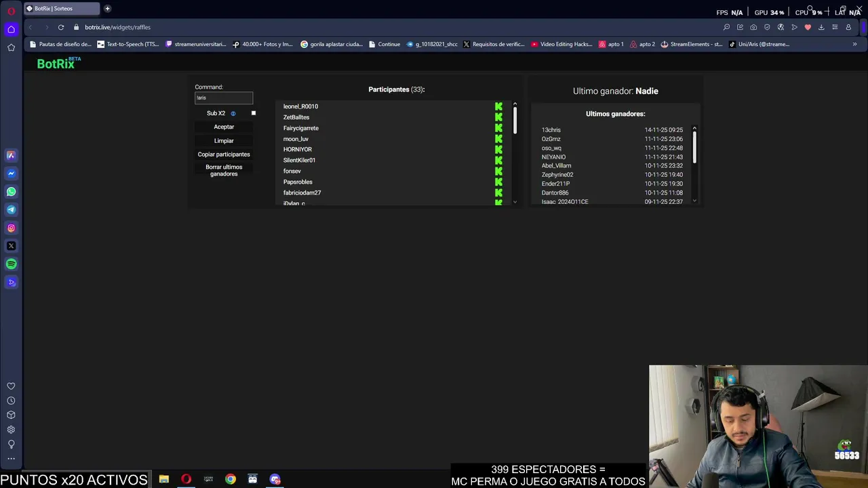Take a snapshot with the camera icon

coord(753,27)
